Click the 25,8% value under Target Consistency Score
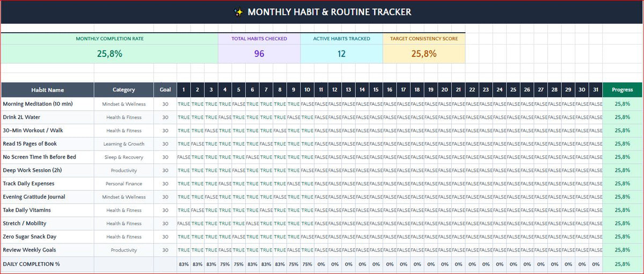The image size is (644, 274). pos(424,54)
